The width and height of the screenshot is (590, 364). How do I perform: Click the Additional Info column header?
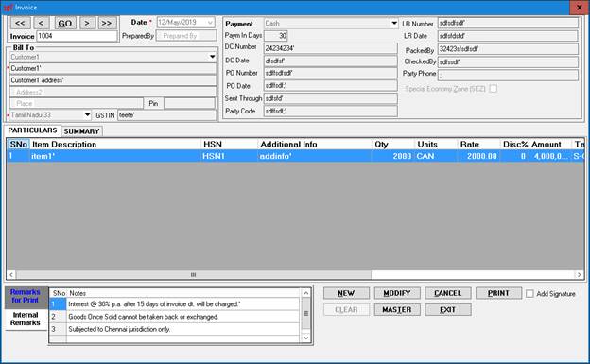315,144
